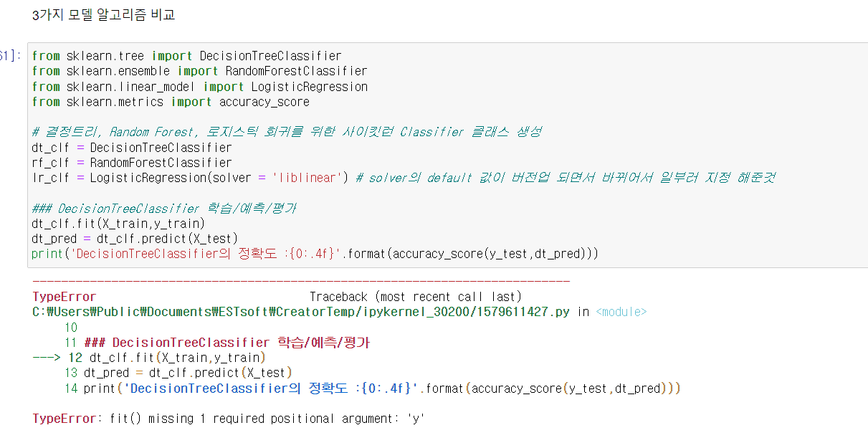The width and height of the screenshot is (868, 448).
Task: Click the dt_pred predict line in code cell
Action: [135, 239]
